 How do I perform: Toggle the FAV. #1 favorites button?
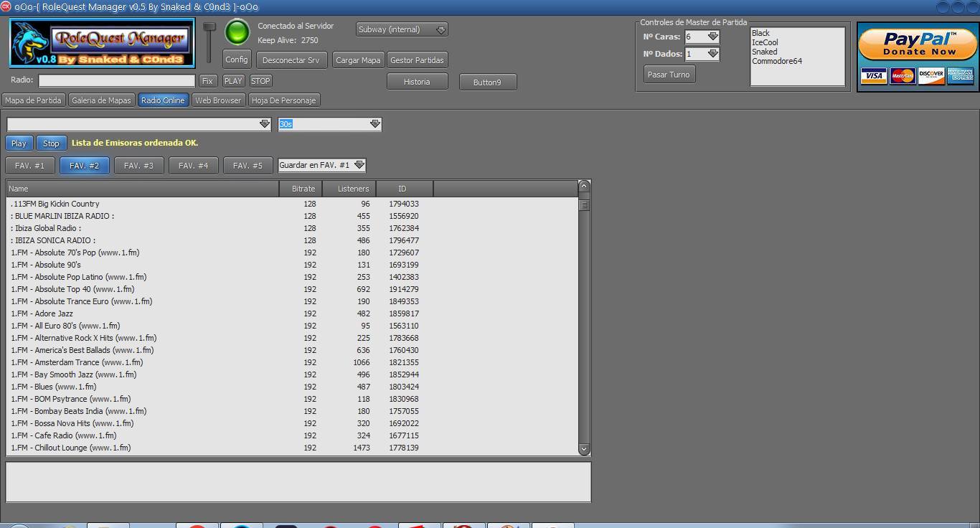tap(30, 166)
